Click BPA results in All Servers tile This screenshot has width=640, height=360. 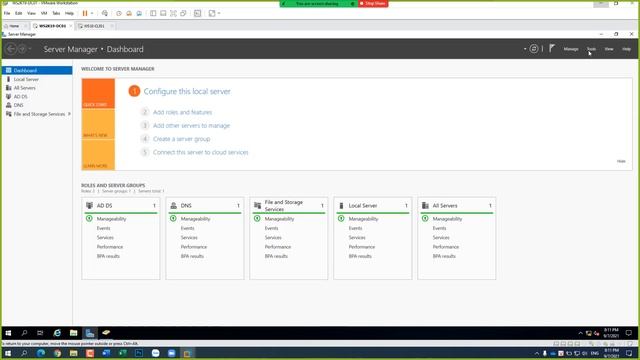[444, 256]
